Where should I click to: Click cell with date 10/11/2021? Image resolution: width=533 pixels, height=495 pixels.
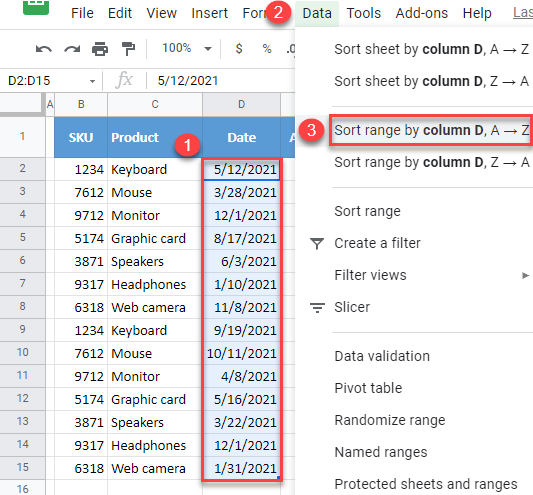241,354
